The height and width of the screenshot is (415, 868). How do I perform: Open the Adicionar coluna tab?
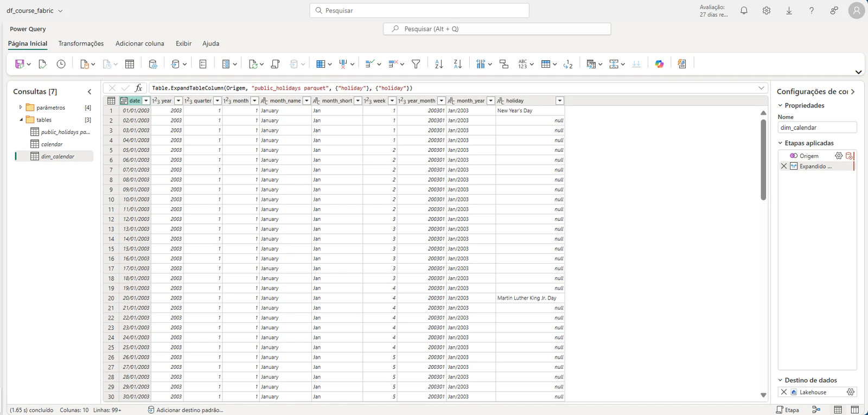139,43
